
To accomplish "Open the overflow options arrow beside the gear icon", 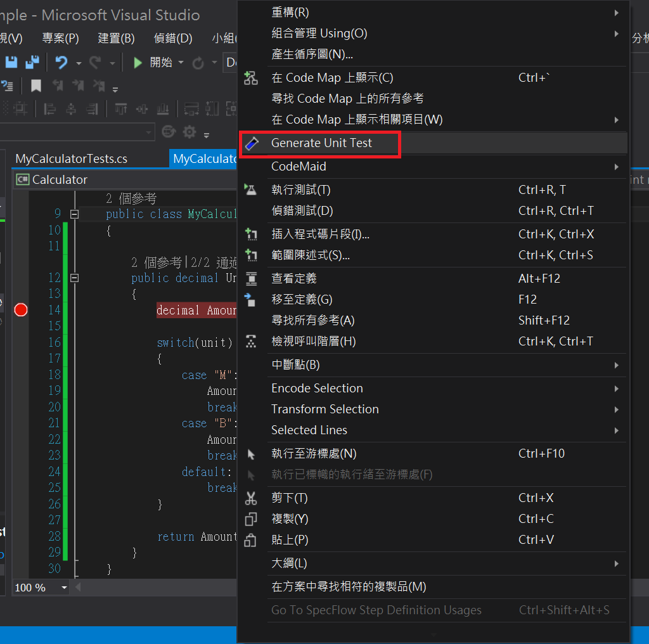I will point(207,134).
